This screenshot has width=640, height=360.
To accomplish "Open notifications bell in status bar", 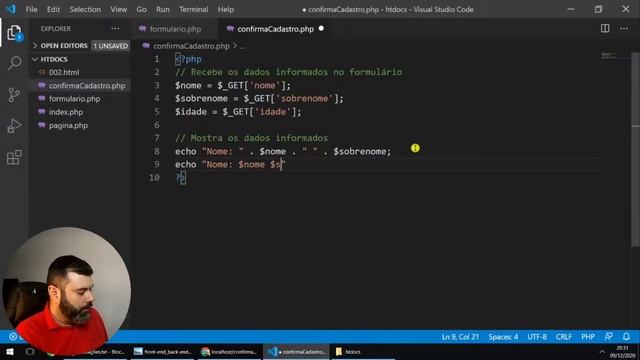I will [x=626, y=337].
